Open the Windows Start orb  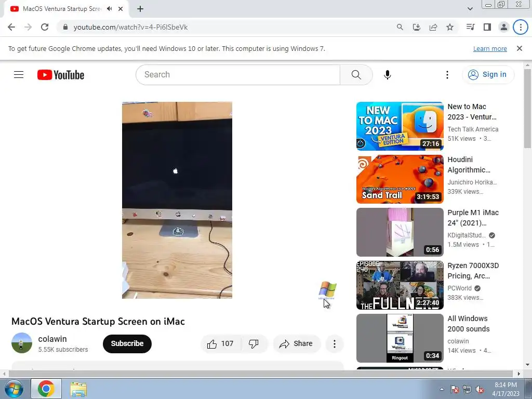pyautogui.click(x=13, y=389)
